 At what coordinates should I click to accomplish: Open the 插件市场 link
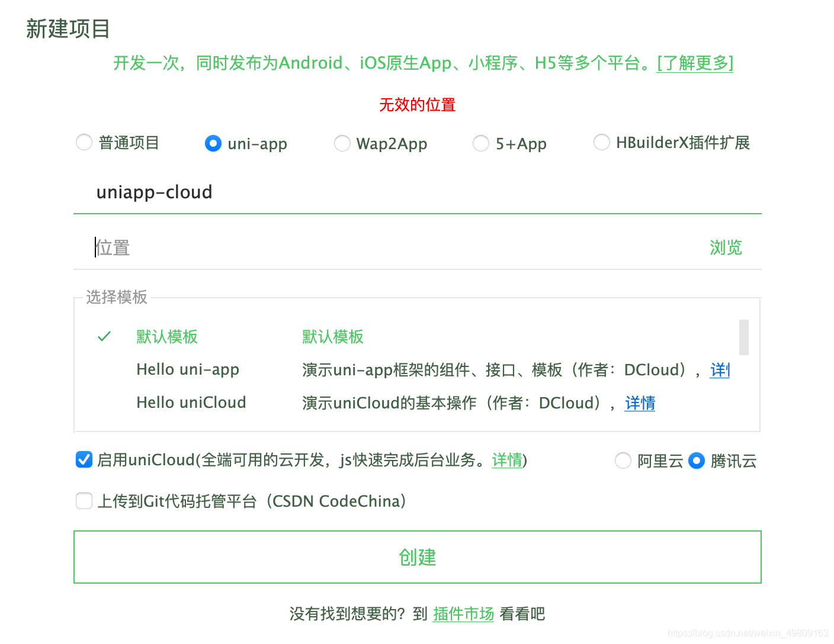tap(463, 614)
